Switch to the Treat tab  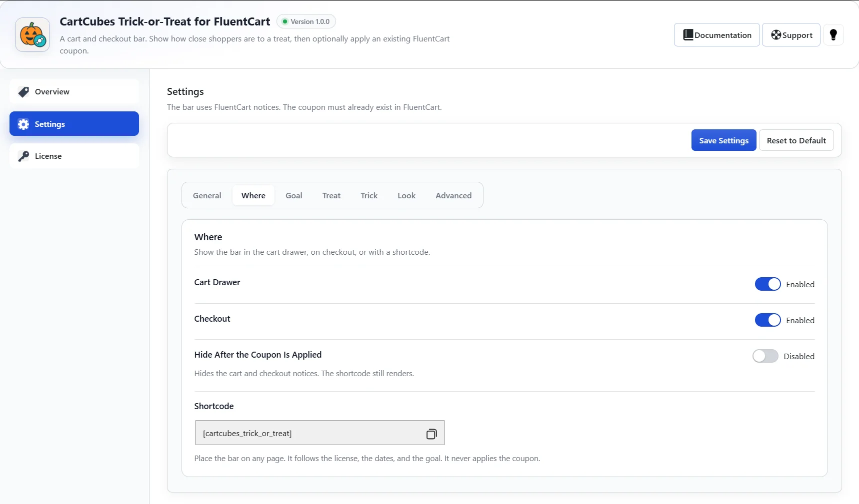click(x=331, y=195)
